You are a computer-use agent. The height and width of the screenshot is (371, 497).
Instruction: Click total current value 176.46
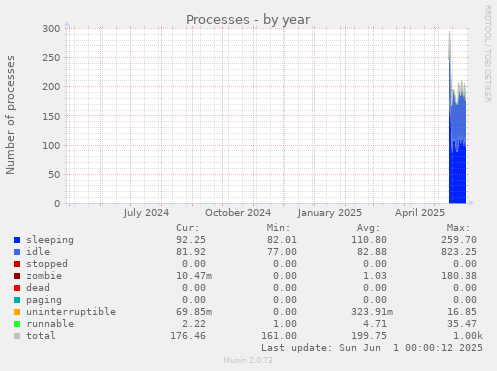click(188, 336)
